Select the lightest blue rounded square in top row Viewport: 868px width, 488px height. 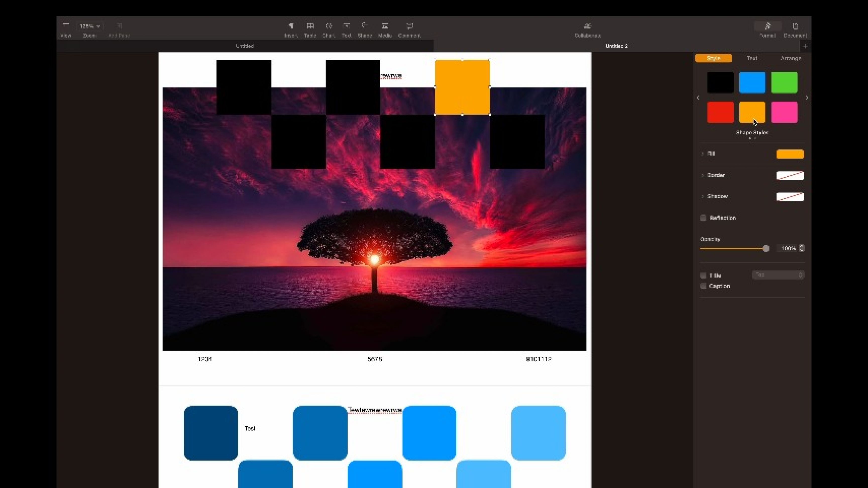click(538, 433)
